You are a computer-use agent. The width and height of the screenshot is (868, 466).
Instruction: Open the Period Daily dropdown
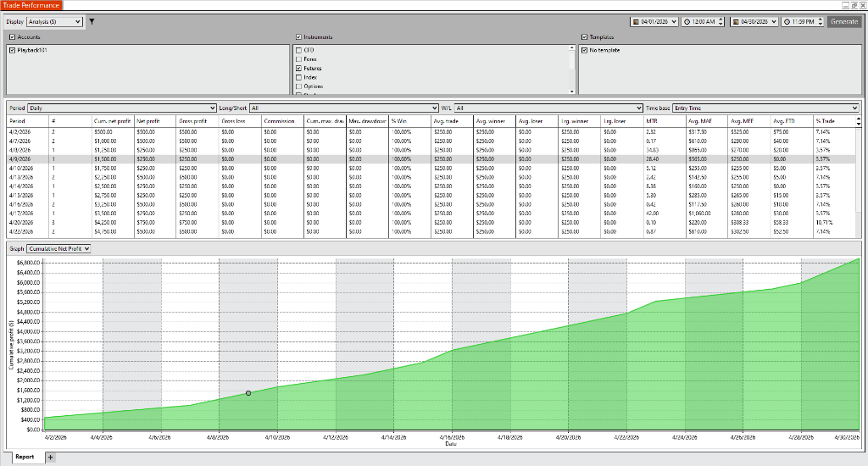click(x=122, y=108)
